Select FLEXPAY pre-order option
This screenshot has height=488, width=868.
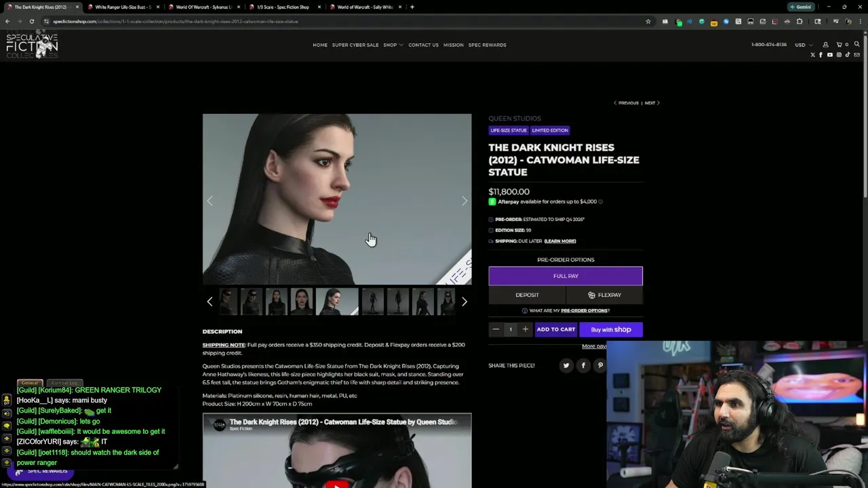pos(604,295)
